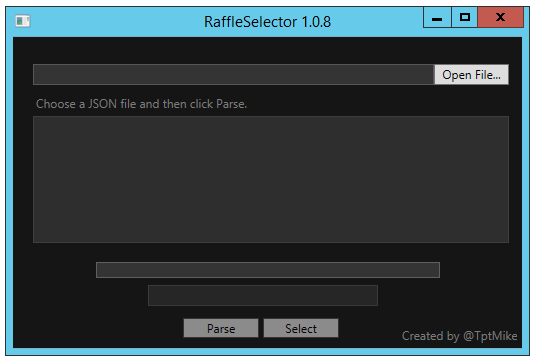Click the RaffleSelector app icon in title bar
Screen dimensions: 537x363
(23, 21)
